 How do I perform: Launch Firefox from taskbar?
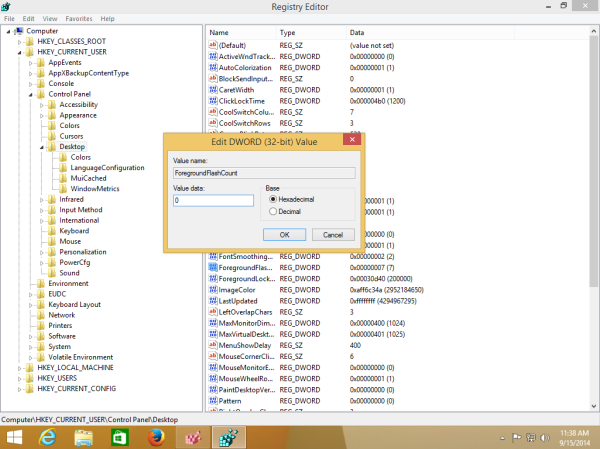tap(156, 437)
